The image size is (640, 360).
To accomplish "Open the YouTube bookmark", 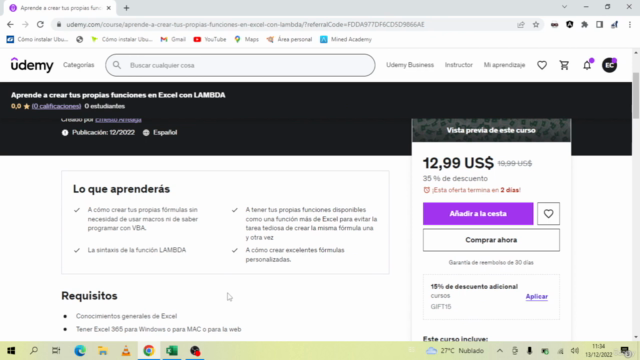I will (x=210, y=39).
